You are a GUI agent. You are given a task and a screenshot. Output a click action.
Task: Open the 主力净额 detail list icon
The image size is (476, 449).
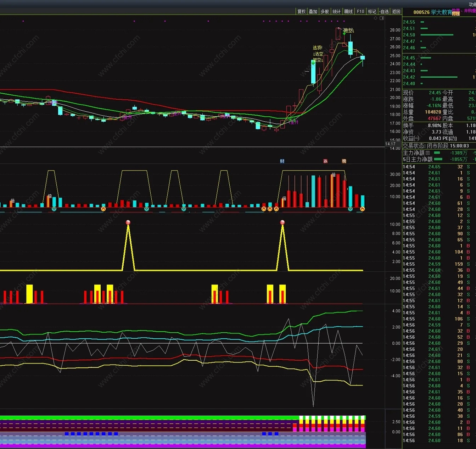pos(428,153)
